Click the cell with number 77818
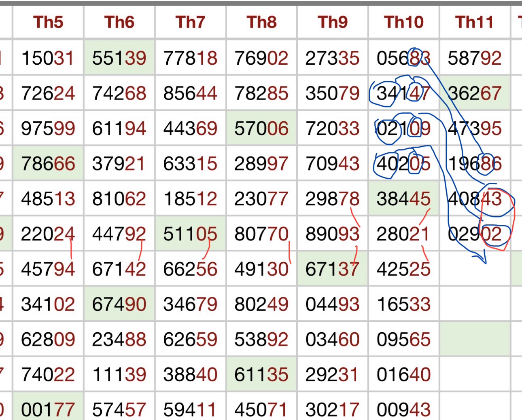 coord(190,58)
